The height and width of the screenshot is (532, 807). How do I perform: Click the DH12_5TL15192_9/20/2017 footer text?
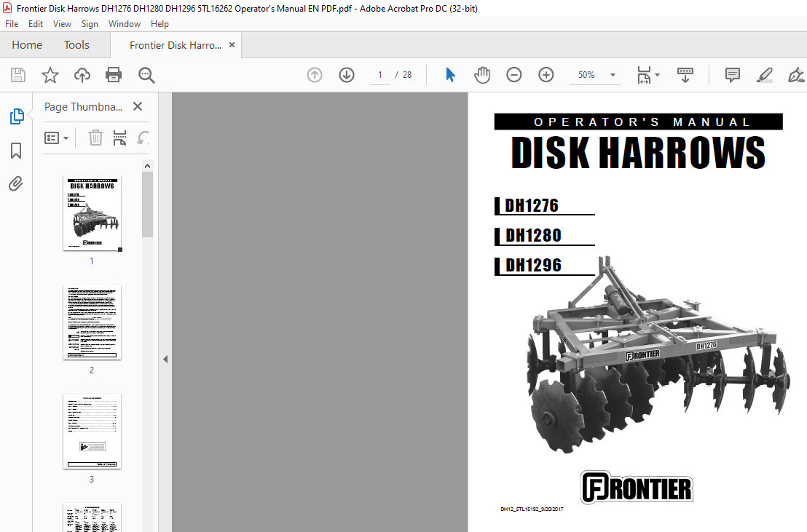pyautogui.click(x=532, y=509)
